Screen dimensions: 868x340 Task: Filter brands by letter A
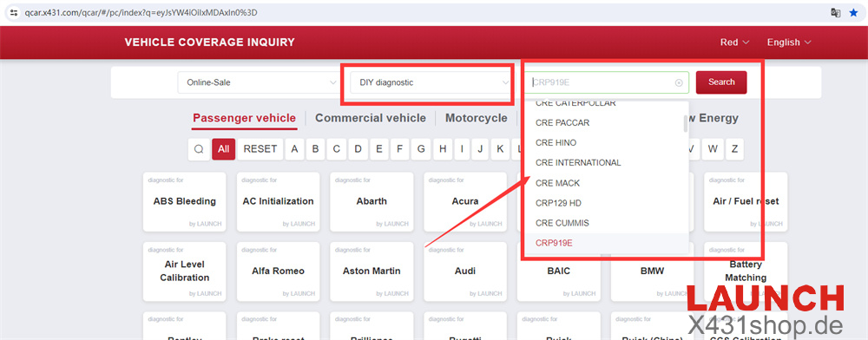click(x=294, y=149)
